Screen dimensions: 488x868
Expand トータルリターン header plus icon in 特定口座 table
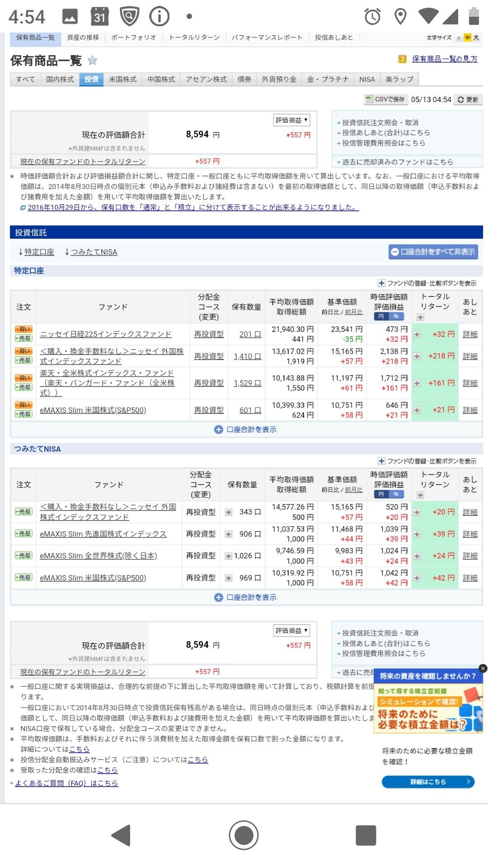420,317
